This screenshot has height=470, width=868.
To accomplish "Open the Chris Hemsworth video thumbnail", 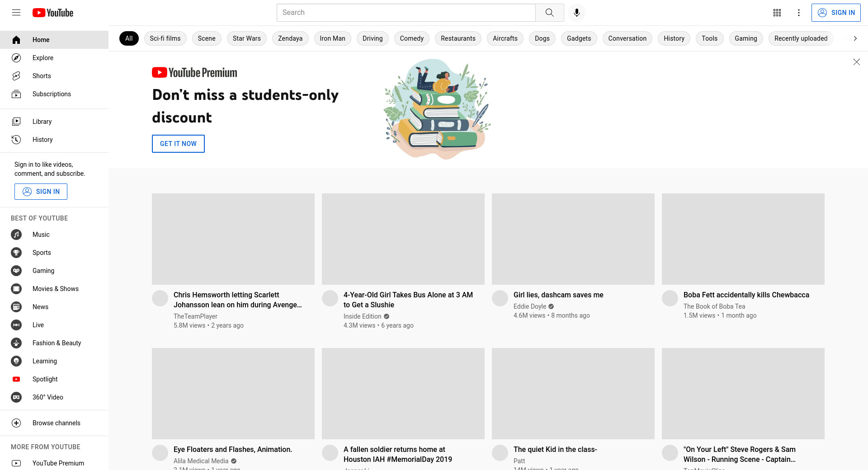I will pos(233,239).
